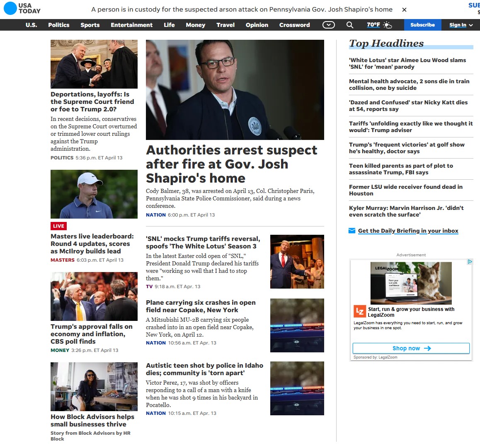The width and height of the screenshot is (480, 448).
Task: Click the red LIVE badge
Action: click(58, 226)
